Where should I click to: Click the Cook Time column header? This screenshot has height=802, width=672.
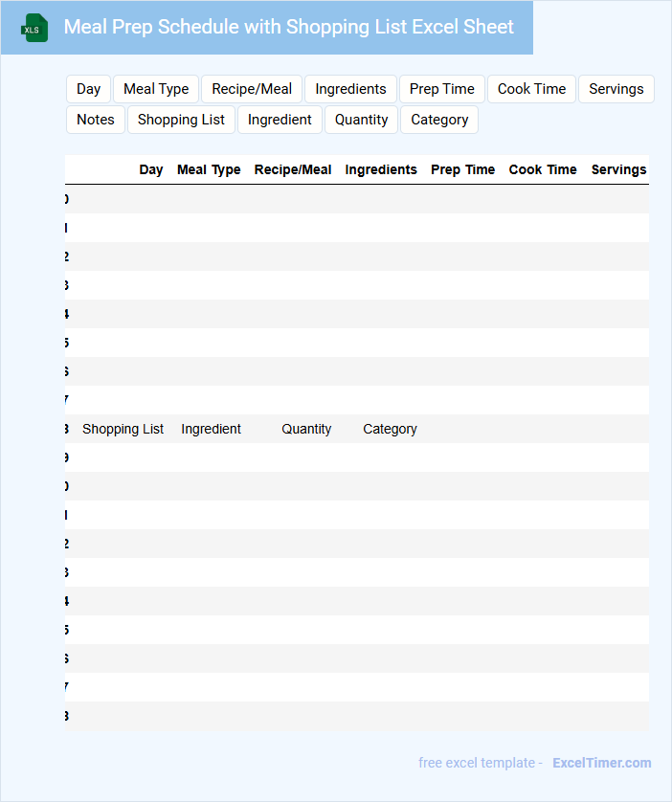point(543,169)
